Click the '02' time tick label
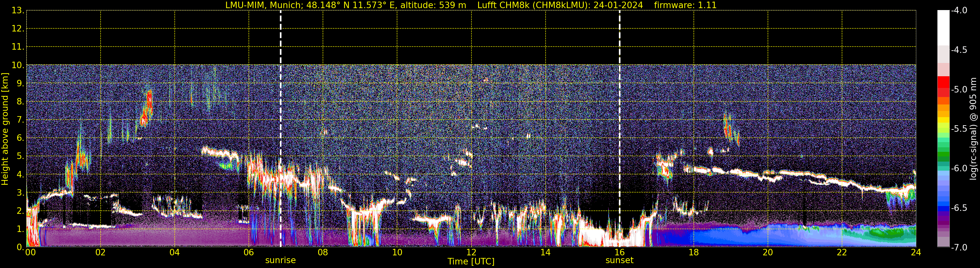980x268 pixels. pyautogui.click(x=100, y=252)
